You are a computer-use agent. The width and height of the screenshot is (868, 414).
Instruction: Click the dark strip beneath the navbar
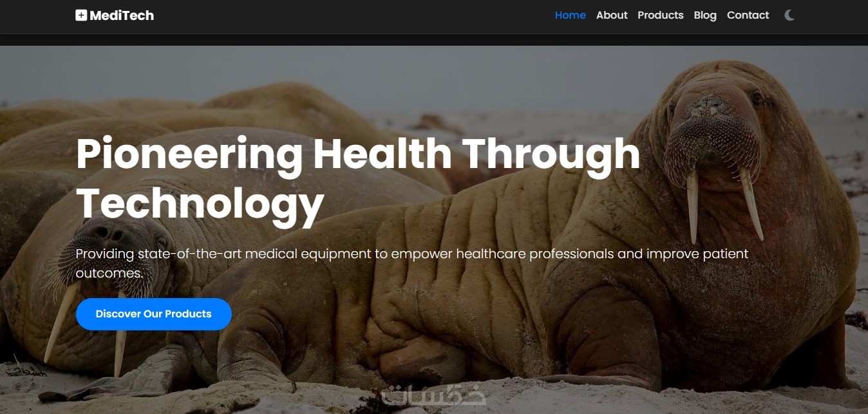(x=434, y=40)
